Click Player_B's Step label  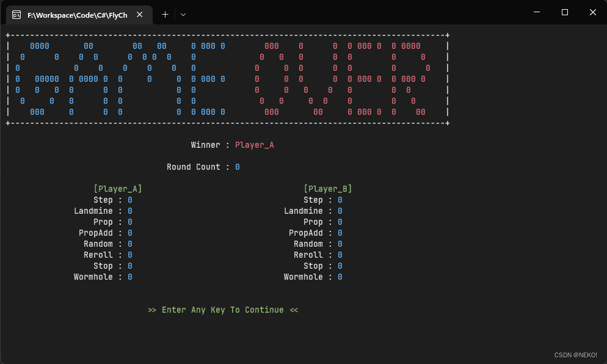pos(313,200)
